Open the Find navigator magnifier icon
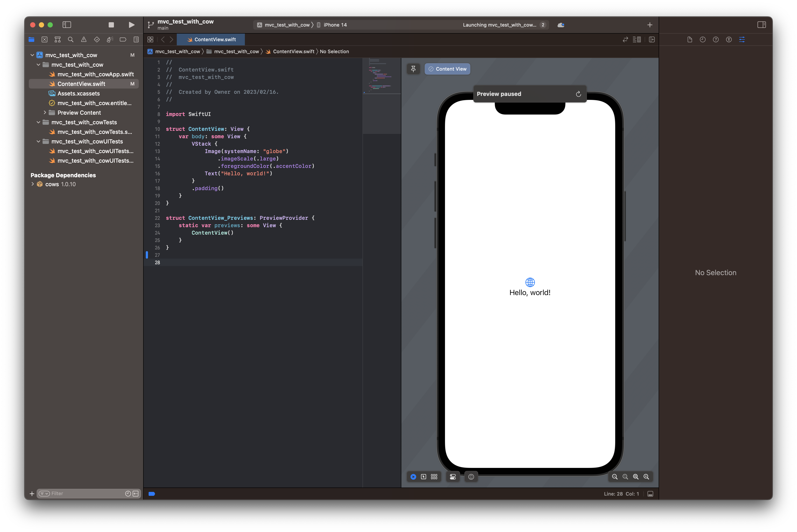The image size is (797, 532). [71, 39]
